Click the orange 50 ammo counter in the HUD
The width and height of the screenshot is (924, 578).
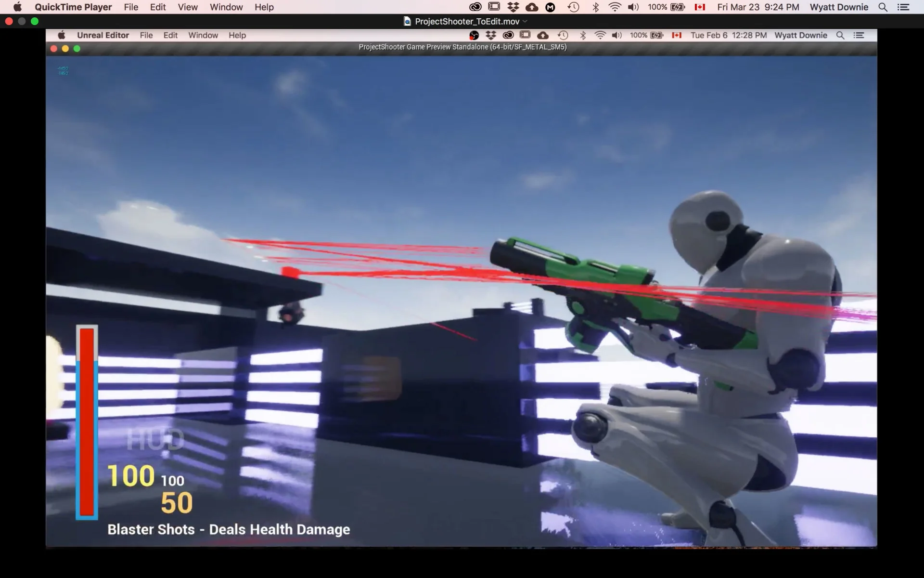click(177, 503)
